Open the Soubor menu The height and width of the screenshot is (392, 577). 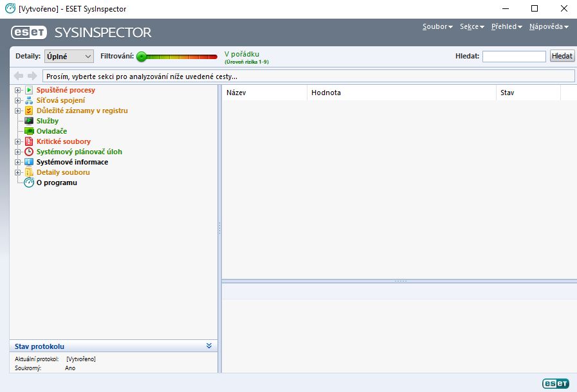click(437, 26)
